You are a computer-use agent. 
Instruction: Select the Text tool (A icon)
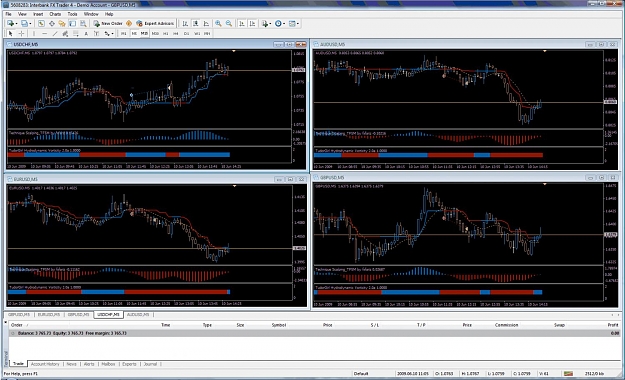pos(86,33)
